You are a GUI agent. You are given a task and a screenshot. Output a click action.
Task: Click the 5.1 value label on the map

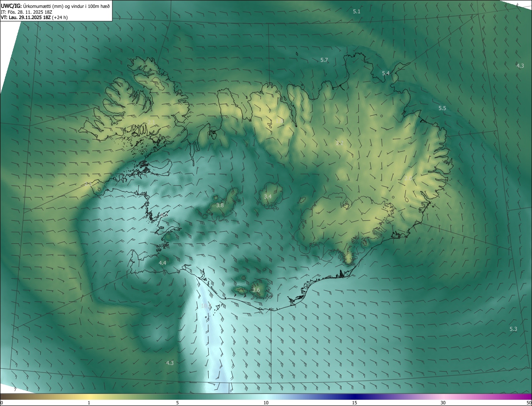pos(357,11)
